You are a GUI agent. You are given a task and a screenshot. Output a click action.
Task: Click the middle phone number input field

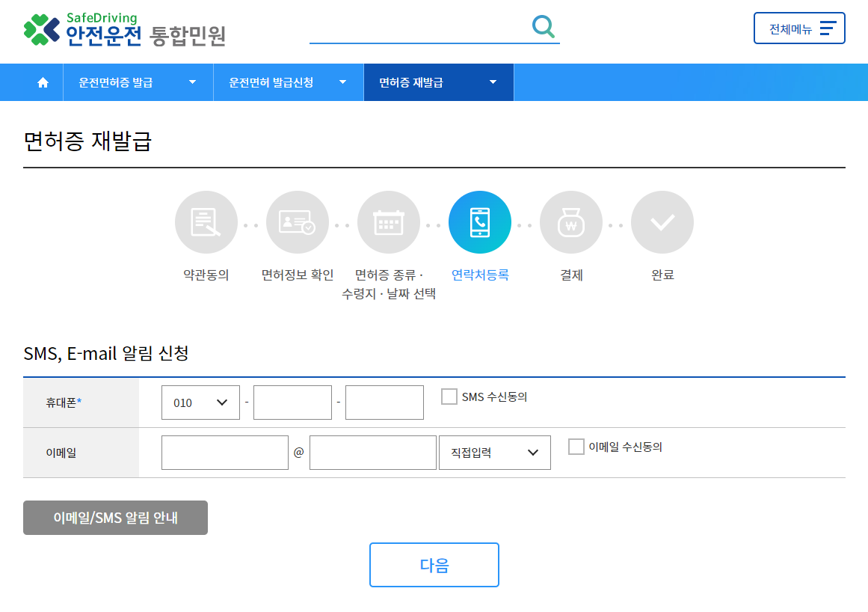(292, 402)
